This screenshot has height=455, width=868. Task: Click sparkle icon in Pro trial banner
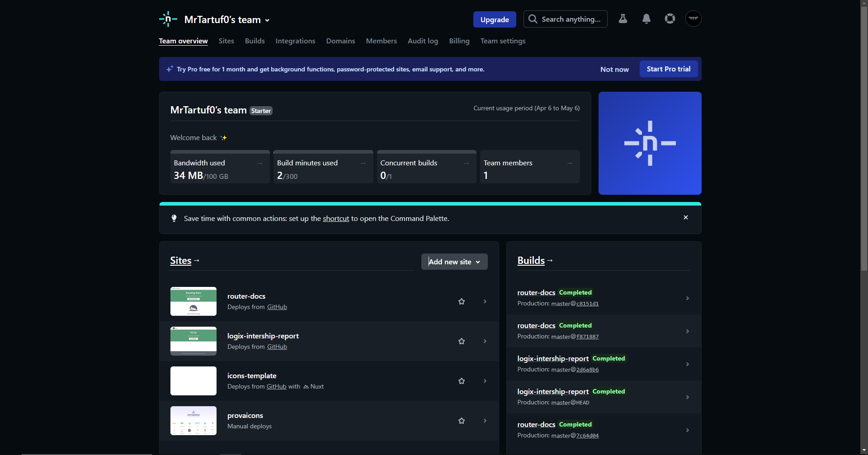[x=170, y=69]
